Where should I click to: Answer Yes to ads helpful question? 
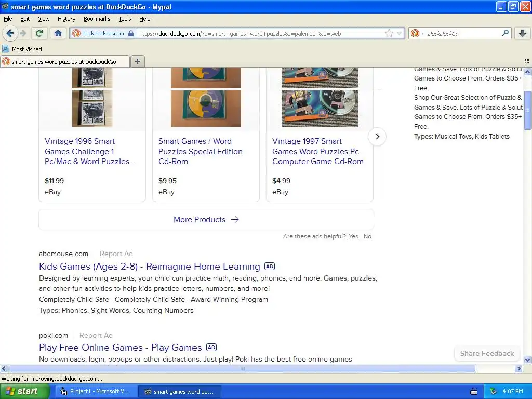tap(353, 236)
